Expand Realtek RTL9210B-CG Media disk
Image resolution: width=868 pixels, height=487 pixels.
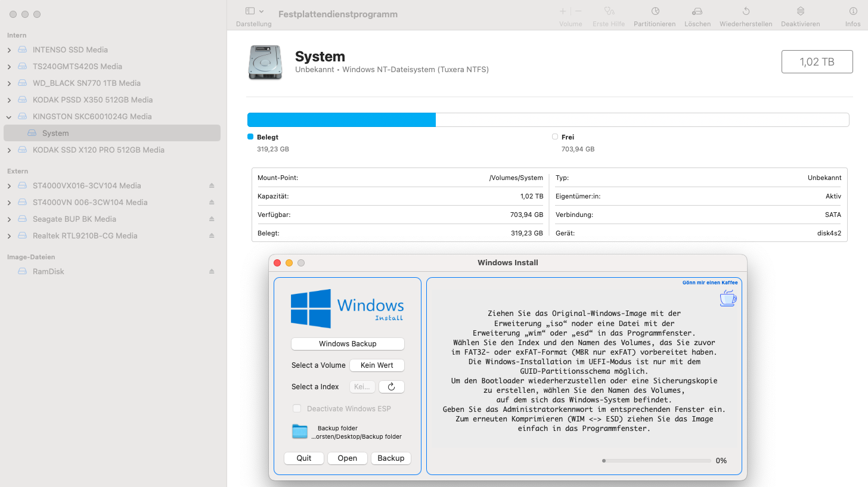(x=9, y=236)
